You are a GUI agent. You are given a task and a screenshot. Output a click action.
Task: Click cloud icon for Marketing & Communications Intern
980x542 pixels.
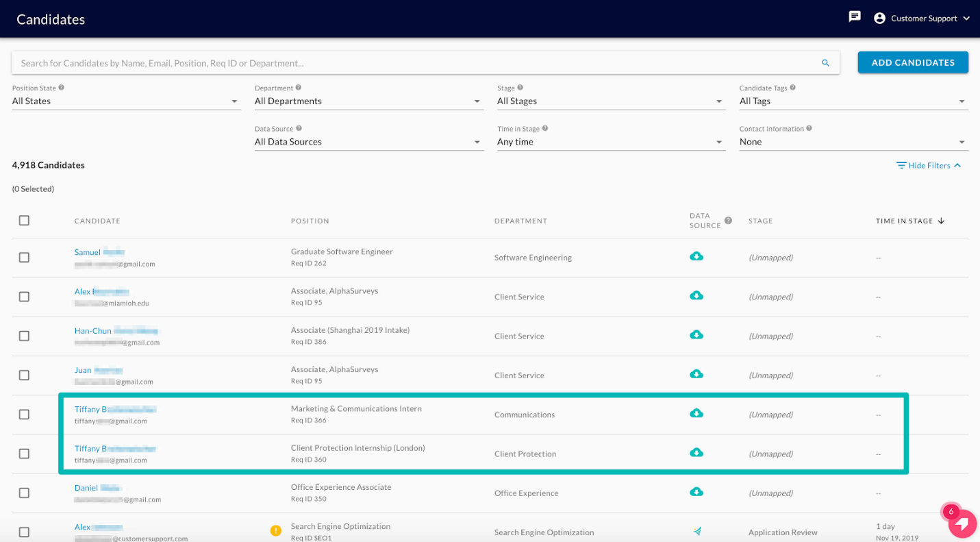(x=696, y=413)
